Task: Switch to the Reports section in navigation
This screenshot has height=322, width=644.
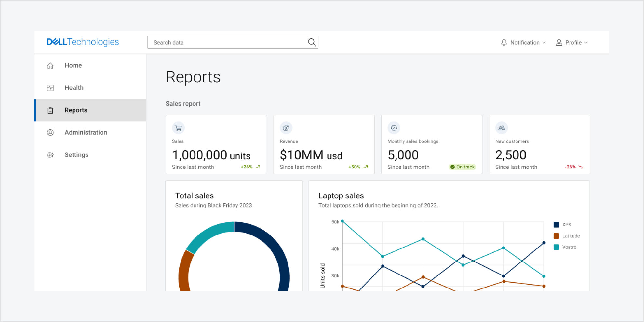Action: click(76, 110)
